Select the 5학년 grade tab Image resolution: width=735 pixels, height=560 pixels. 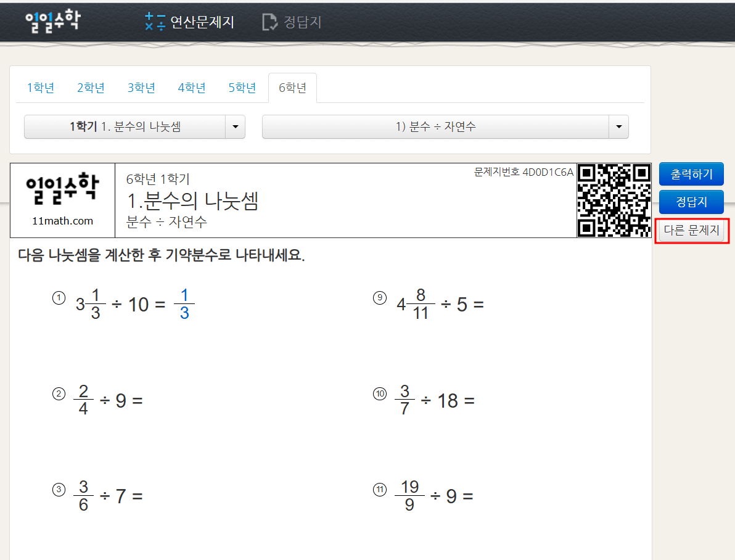(242, 88)
